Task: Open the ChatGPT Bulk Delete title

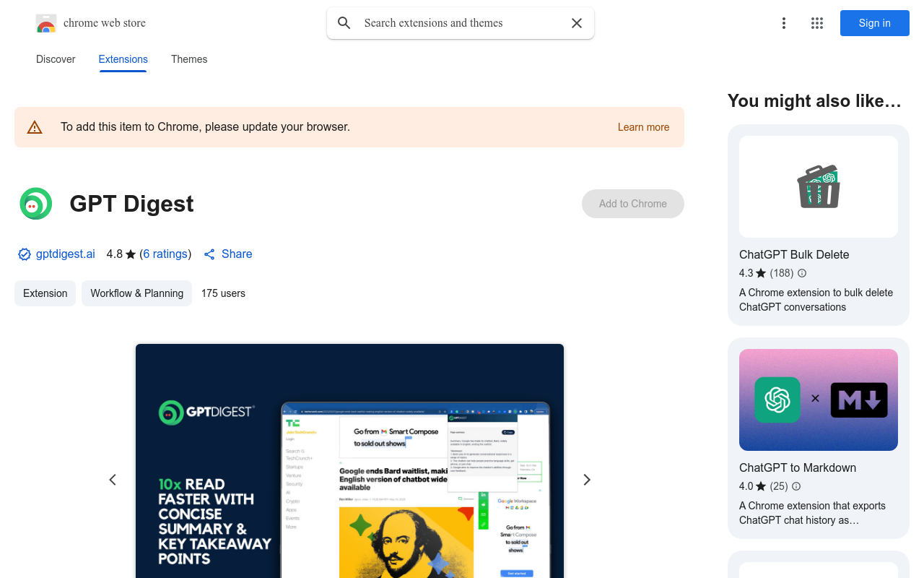Action: pos(794,254)
